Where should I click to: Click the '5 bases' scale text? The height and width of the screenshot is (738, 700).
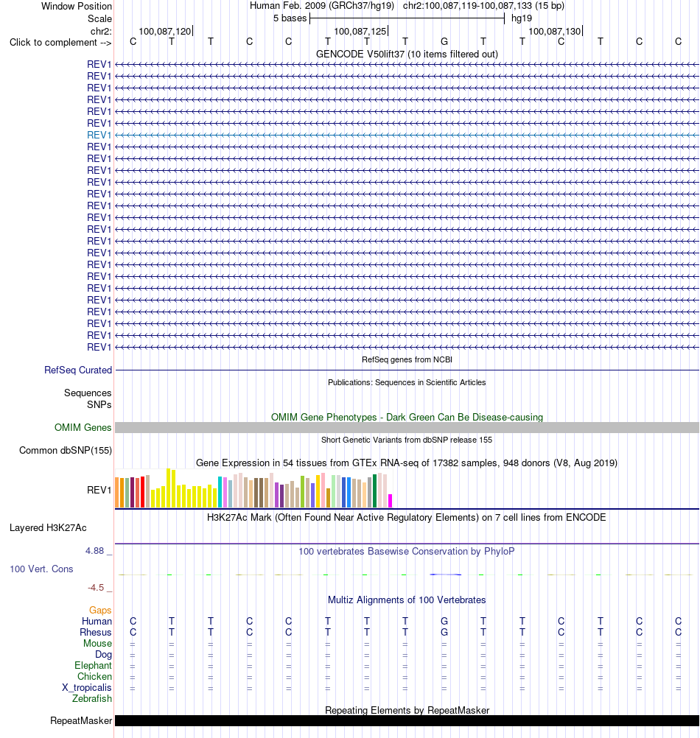[290, 18]
